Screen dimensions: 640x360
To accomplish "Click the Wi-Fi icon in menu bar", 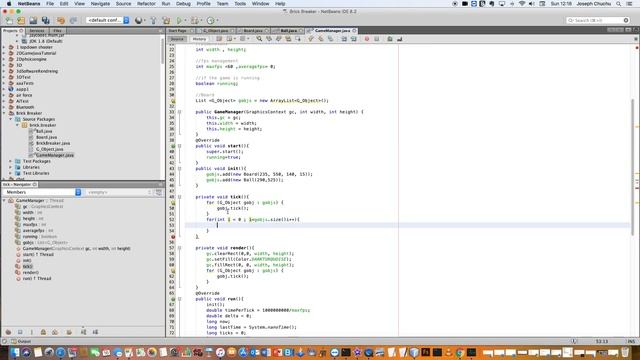I will (522, 4).
